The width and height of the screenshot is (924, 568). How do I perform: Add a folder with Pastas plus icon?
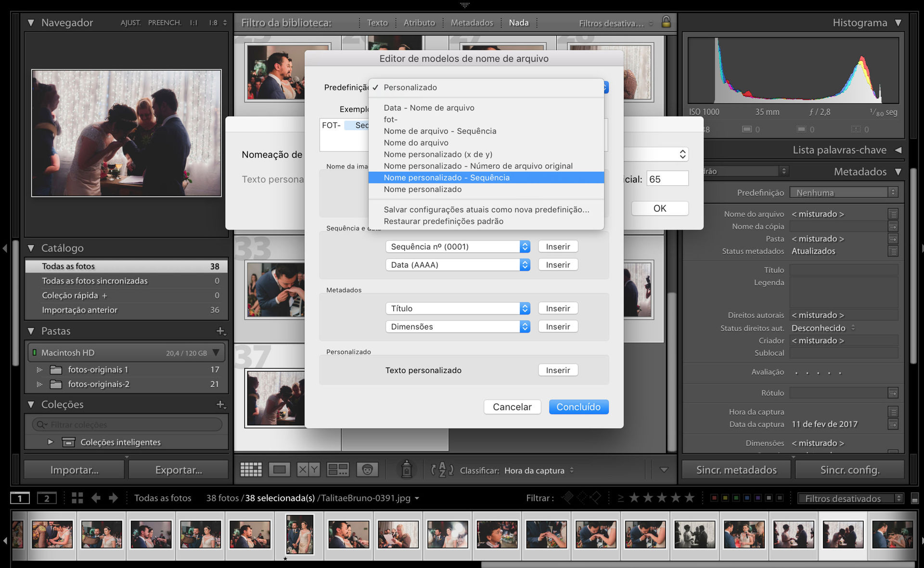221,331
